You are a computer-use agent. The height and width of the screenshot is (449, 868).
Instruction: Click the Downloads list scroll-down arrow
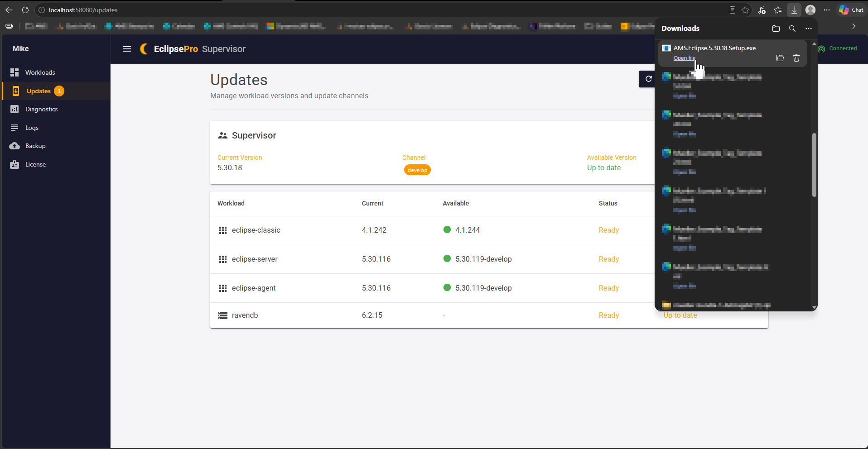click(x=814, y=307)
